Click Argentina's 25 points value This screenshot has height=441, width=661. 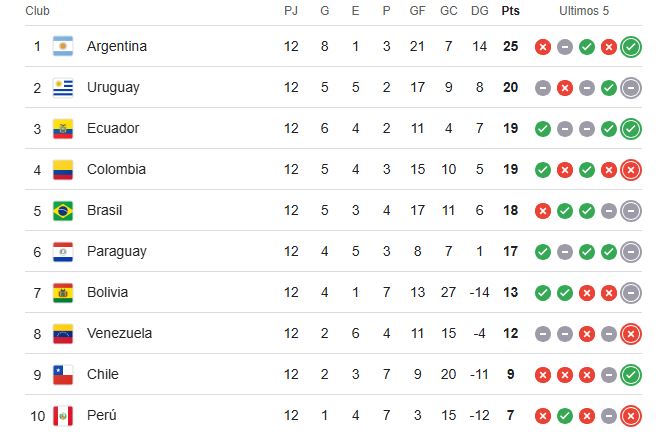point(511,46)
